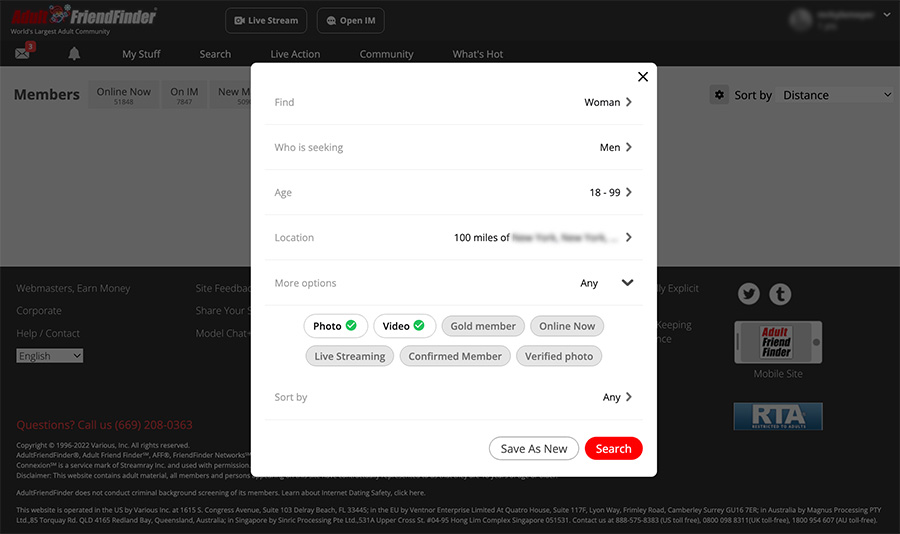Open the Tumblr icon in the footer
Screen dimensions: 900x534
[x=780, y=294]
